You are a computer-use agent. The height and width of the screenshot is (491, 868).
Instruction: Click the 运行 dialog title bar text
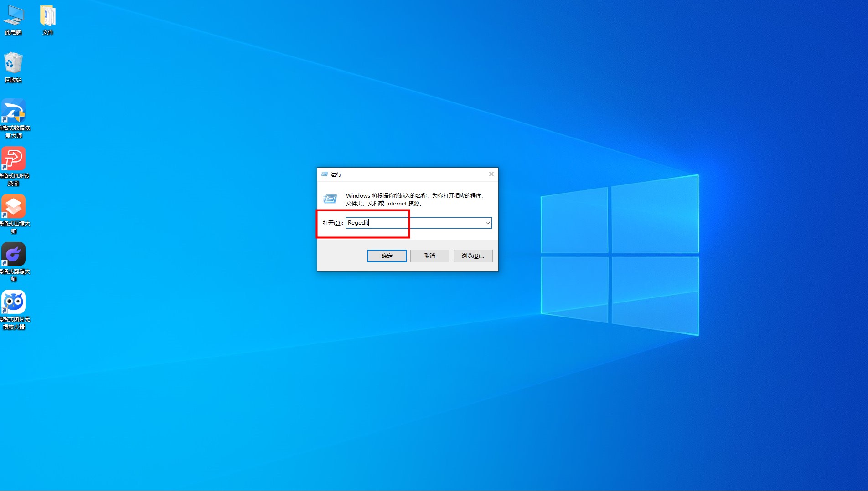coord(336,174)
